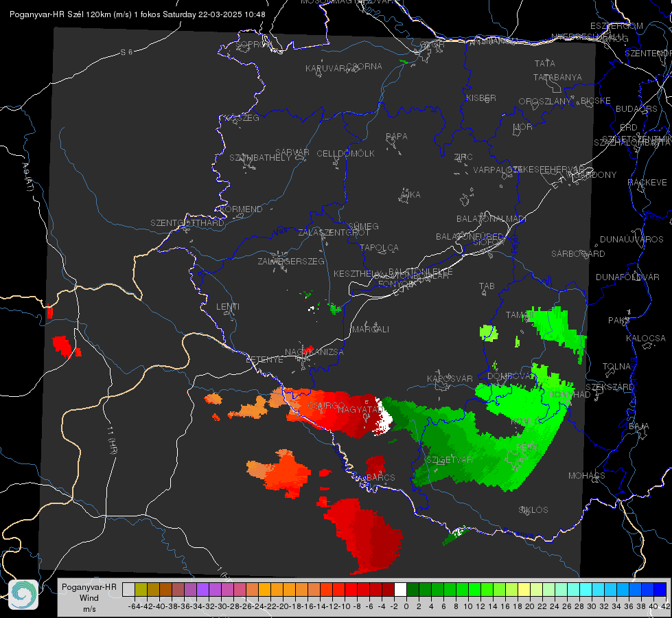The image size is (672, 618).
Task: Select the KESZTHELY label
Action: (x=358, y=273)
